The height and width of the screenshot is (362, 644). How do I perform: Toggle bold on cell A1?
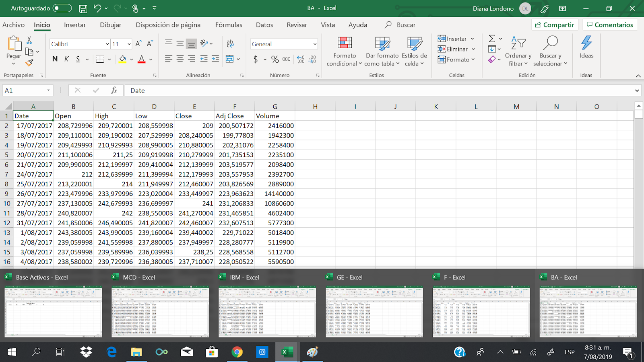coord(54,59)
